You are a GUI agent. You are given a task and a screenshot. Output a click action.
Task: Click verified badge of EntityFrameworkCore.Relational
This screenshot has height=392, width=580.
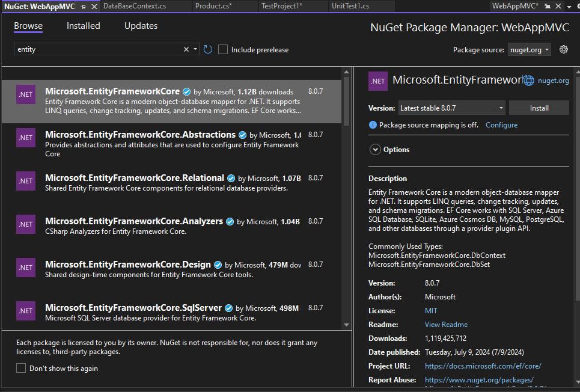(x=231, y=179)
